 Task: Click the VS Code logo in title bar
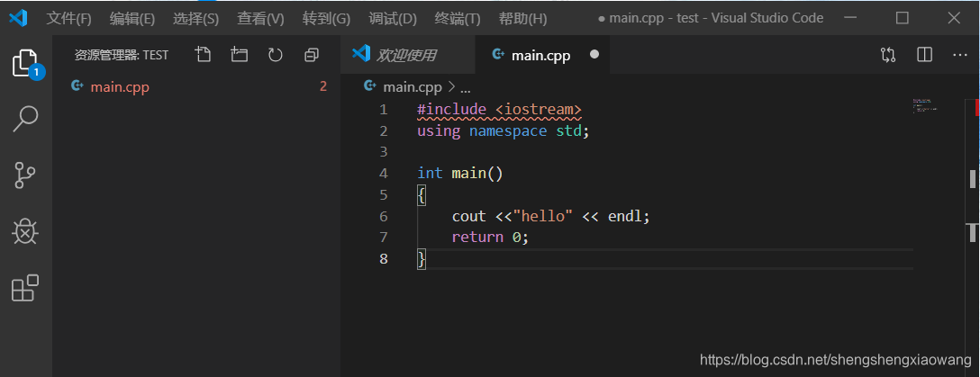pos(18,18)
